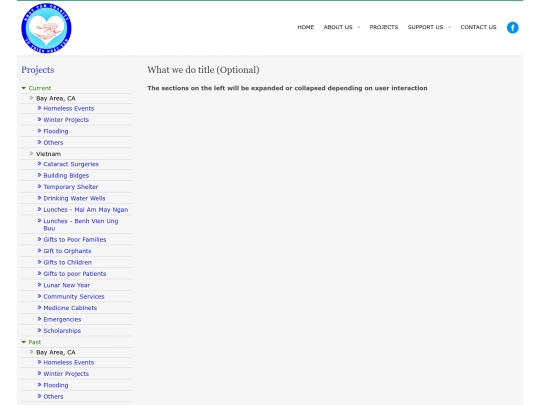Open the Cataract Surgeries project
The image size is (540, 405).
pyautogui.click(x=71, y=164)
